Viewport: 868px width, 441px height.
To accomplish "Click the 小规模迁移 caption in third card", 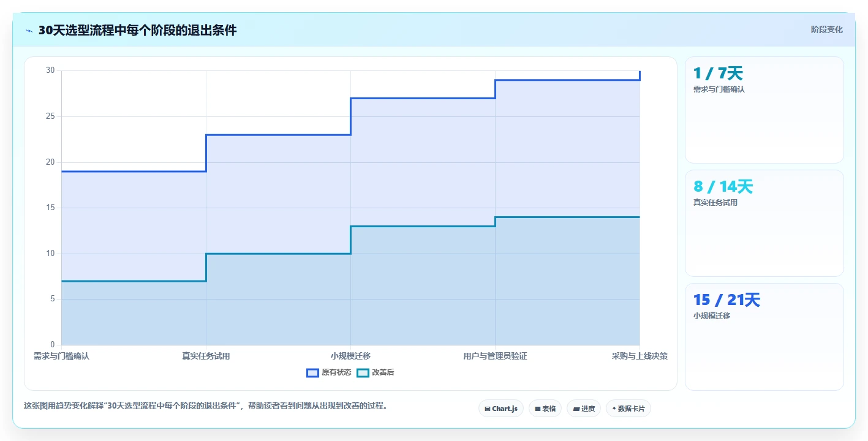I will (x=711, y=316).
